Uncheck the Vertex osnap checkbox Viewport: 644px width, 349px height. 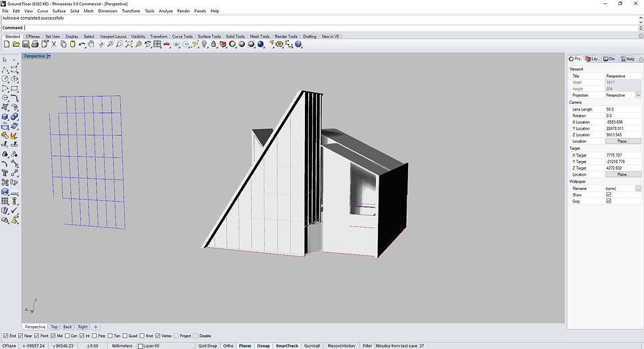pyautogui.click(x=158, y=336)
